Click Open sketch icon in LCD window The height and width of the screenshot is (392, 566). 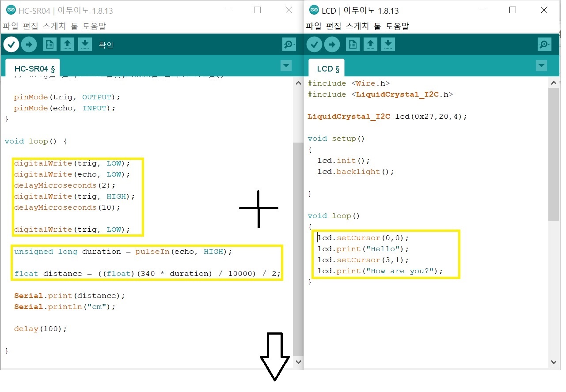pos(370,44)
